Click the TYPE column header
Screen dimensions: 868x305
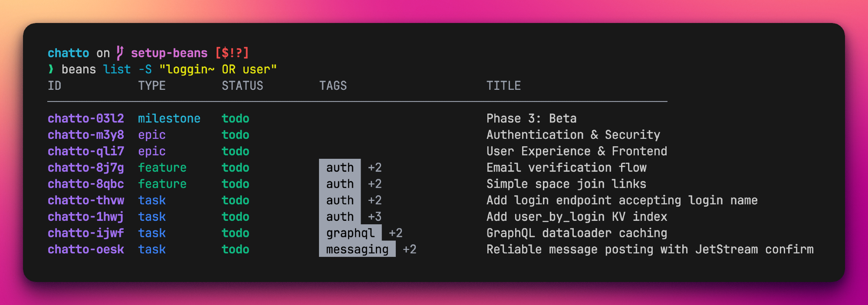point(152,86)
